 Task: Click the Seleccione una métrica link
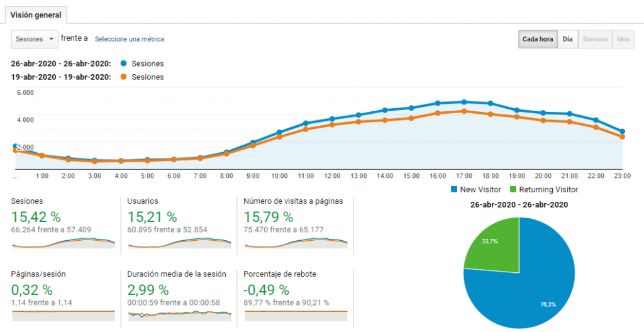tap(130, 39)
